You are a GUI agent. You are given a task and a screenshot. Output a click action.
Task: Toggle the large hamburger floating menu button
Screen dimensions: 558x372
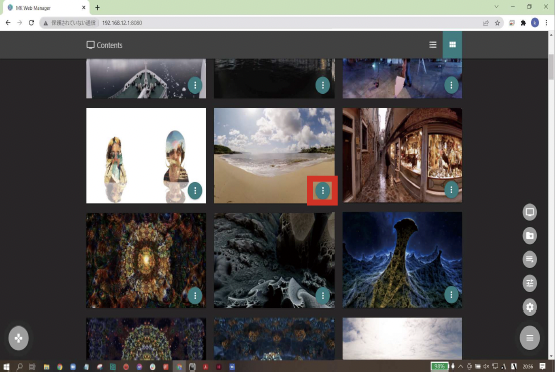[530, 337]
